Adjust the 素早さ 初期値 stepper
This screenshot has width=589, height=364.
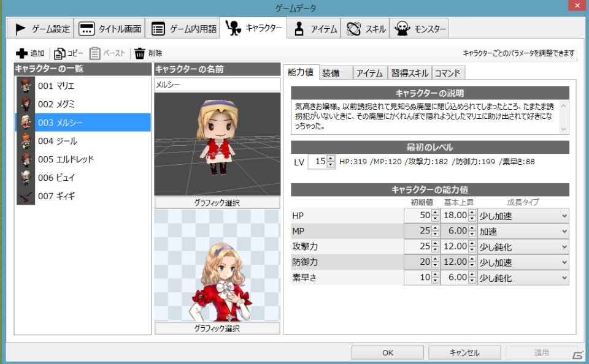click(x=435, y=278)
